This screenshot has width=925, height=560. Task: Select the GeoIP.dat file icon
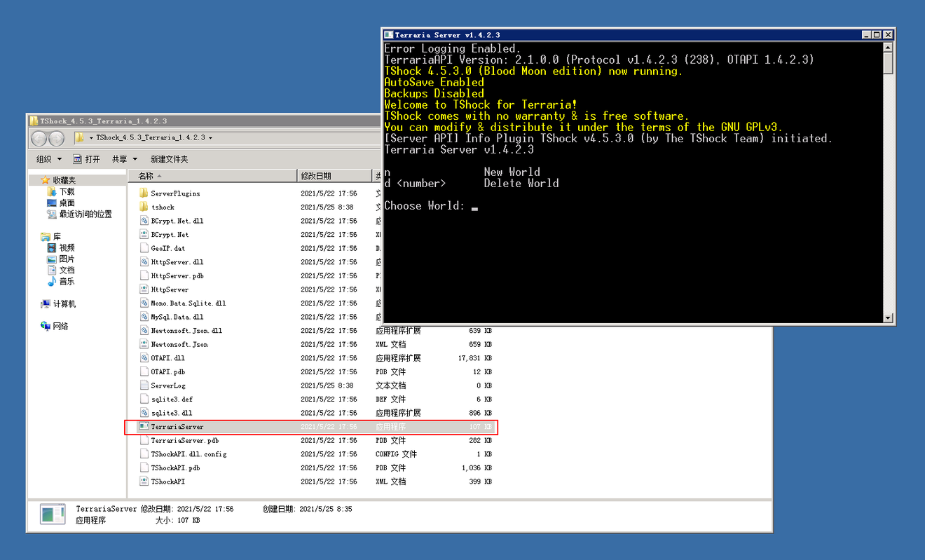click(x=144, y=248)
